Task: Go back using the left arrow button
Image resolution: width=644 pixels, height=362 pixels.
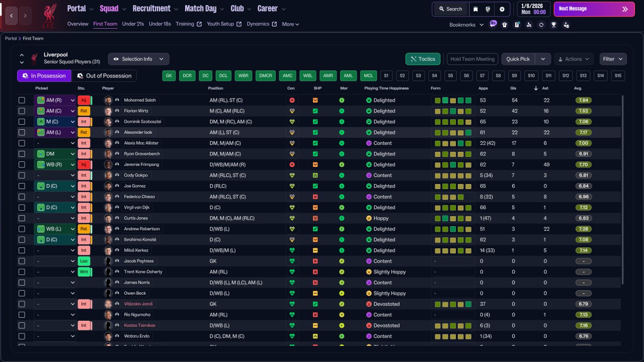Action: 12,16
